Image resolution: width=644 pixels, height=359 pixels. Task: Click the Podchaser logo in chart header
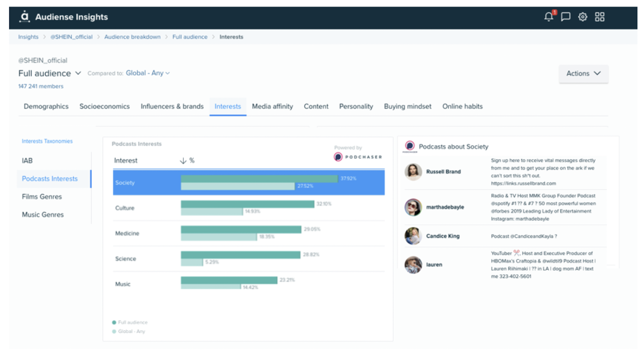[x=358, y=157]
